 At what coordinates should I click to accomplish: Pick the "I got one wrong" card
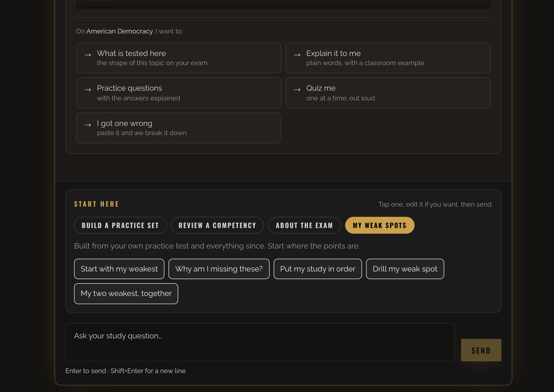pos(178,128)
